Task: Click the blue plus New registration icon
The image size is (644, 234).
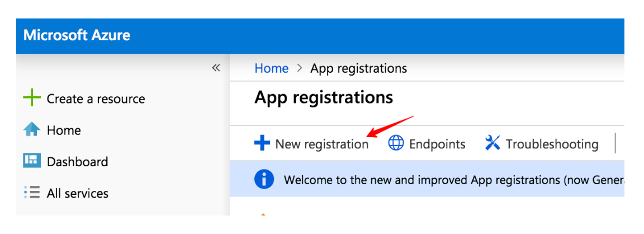Action: pyautogui.click(x=262, y=144)
